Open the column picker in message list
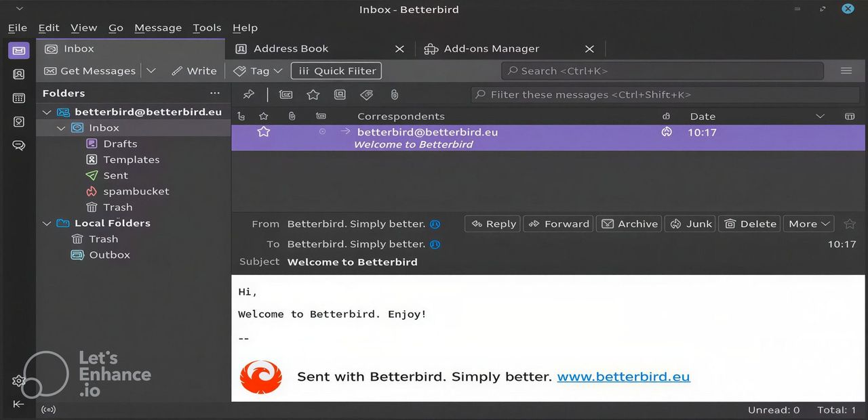 pos(850,117)
